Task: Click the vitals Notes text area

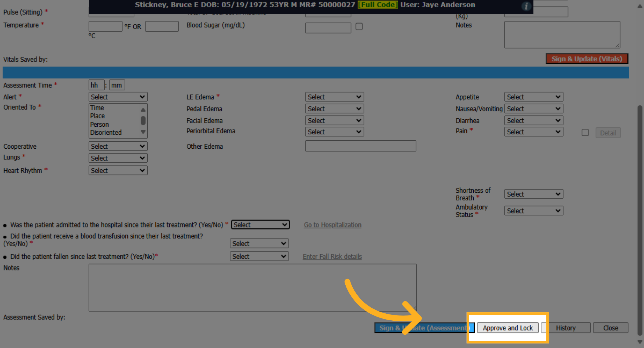Action: (x=562, y=35)
